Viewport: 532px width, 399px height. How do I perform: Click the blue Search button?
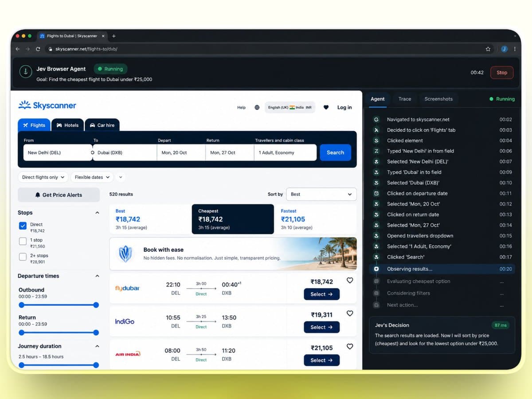335,153
